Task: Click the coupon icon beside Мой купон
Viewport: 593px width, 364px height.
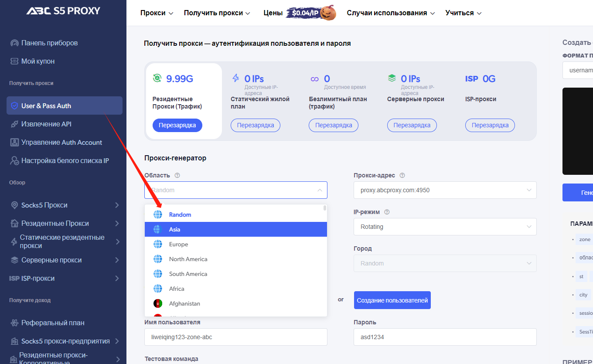Action: click(x=14, y=61)
